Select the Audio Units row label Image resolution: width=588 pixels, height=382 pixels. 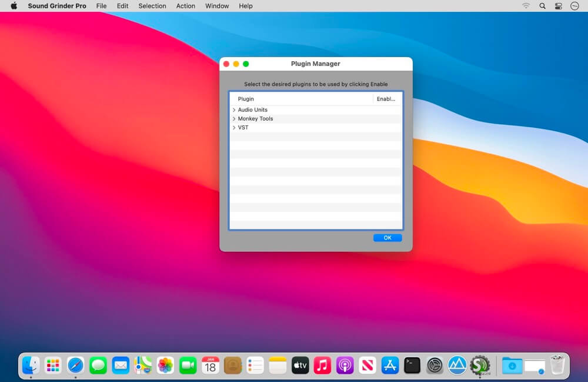coord(252,109)
